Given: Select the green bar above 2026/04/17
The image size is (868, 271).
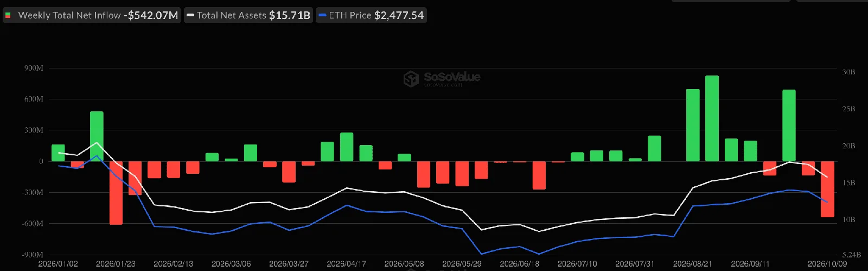Looking at the screenshot, I should (347, 147).
